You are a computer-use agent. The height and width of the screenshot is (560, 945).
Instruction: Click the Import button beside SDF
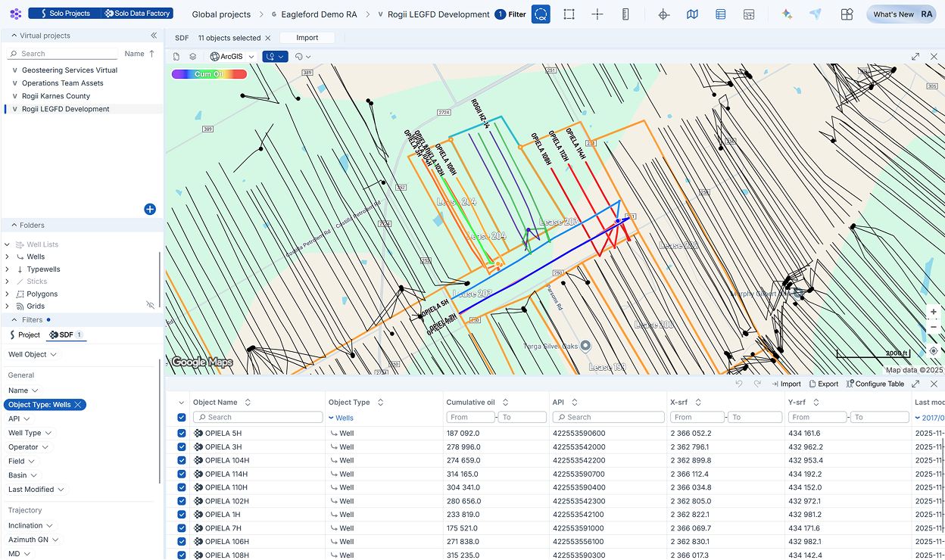coord(307,38)
